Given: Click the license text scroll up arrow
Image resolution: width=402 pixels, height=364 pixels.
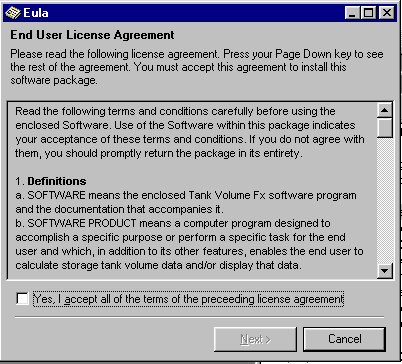Looking at the screenshot, I should coord(385,110).
